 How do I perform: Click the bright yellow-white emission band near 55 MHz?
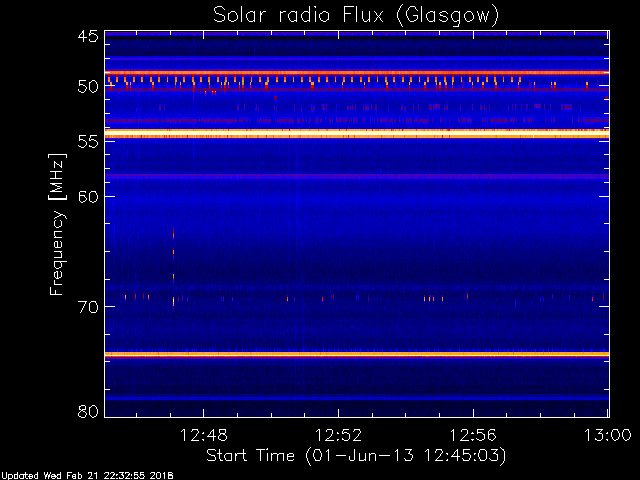pos(357,133)
